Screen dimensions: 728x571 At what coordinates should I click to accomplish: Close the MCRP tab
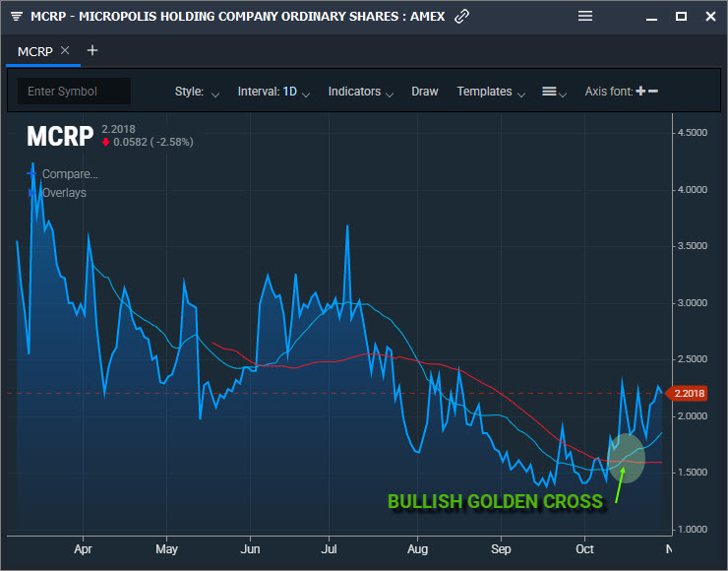[x=65, y=50]
